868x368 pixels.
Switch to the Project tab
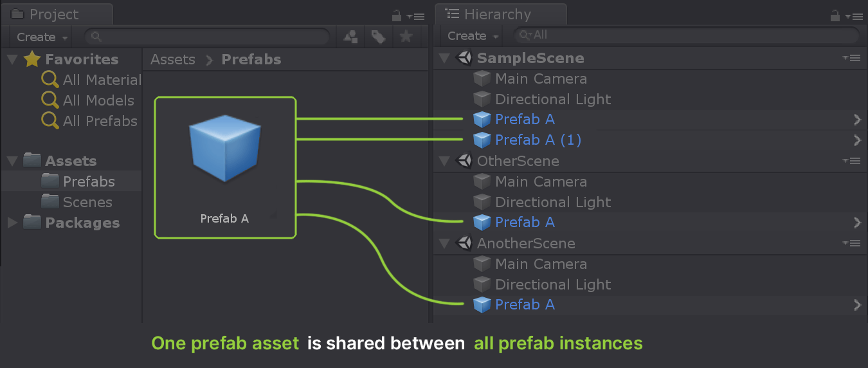[x=55, y=14]
